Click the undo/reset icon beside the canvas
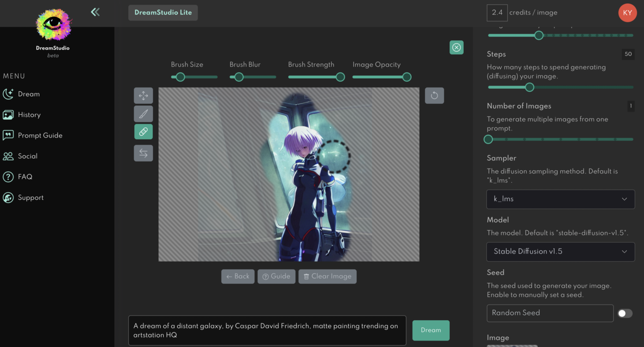The image size is (644, 347). [434, 96]
